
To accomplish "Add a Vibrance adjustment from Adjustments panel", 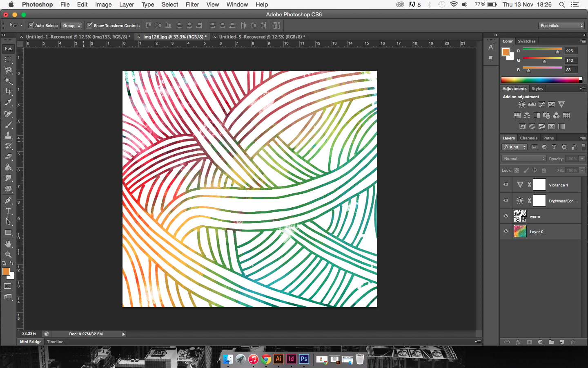I will [x=561, y=105].
